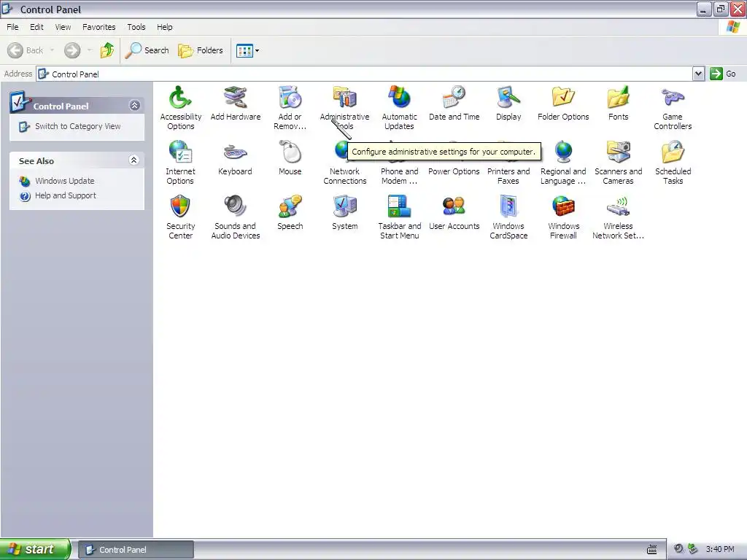Image resolution: width=747 pixels, height=560 pixels.
Task: Open the Help menu
Action: click(x=165, y=27)
